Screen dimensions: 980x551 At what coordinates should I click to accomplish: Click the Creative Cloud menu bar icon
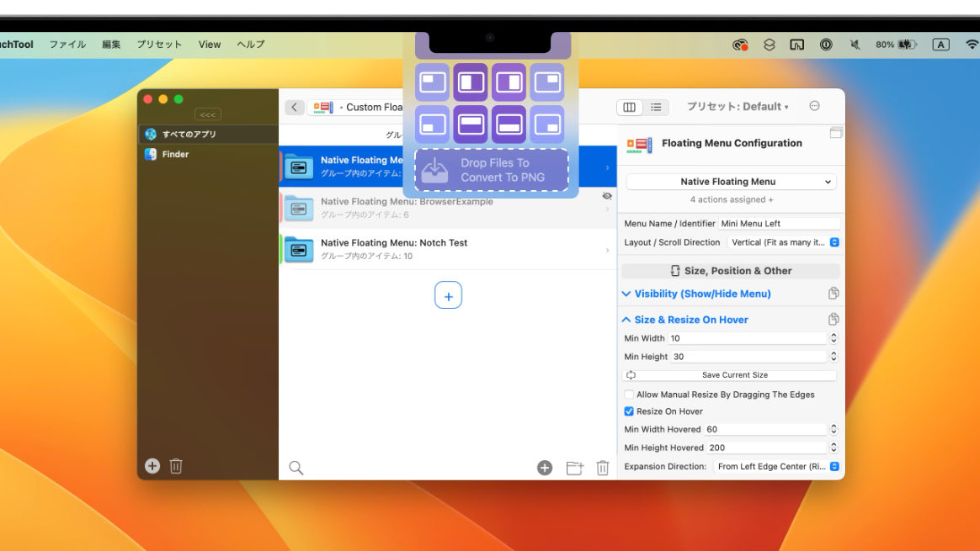coord(740,45)
